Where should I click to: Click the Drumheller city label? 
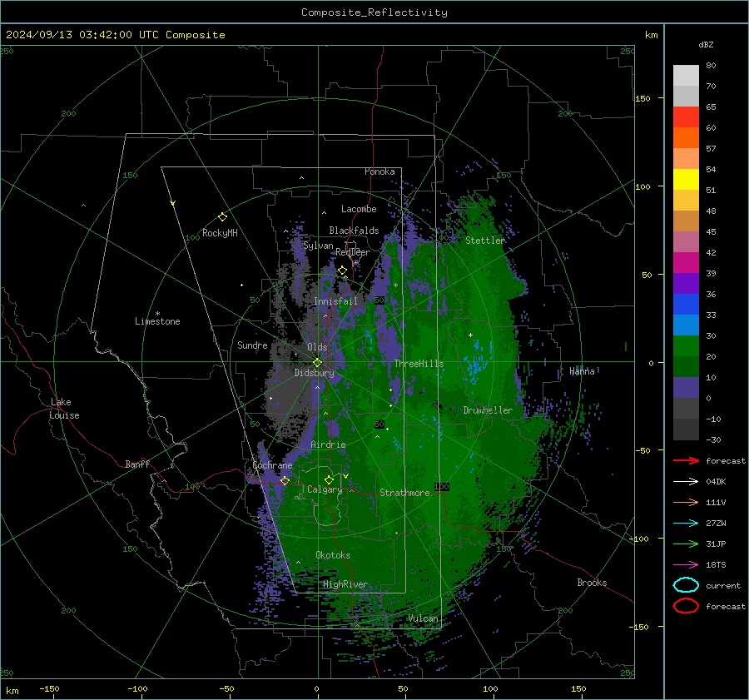(x=488, y=410)
